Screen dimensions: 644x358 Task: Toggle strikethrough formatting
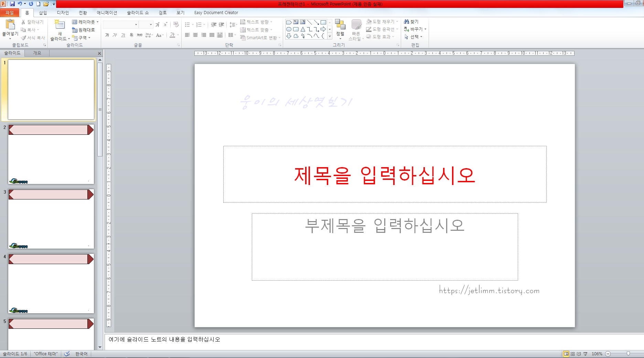139,35
